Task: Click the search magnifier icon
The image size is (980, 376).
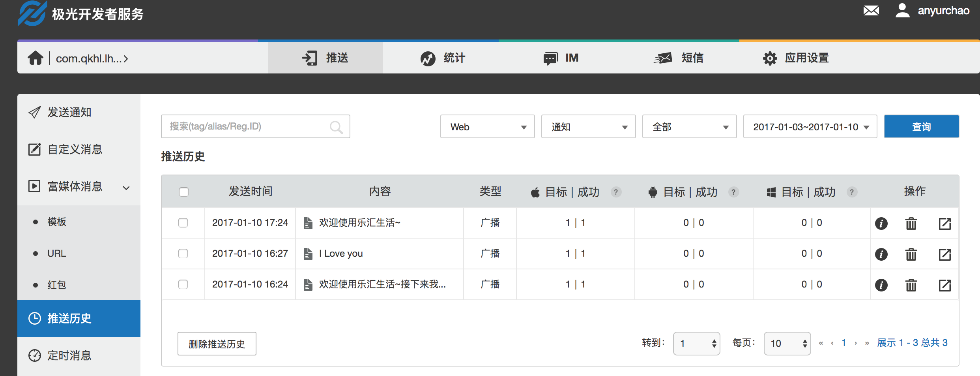Action: [x=336, y=127]
